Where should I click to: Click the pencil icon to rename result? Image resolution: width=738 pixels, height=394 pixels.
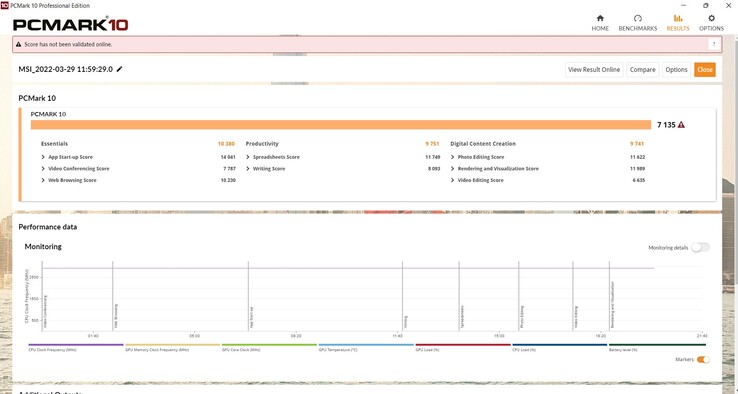(120, 69)
